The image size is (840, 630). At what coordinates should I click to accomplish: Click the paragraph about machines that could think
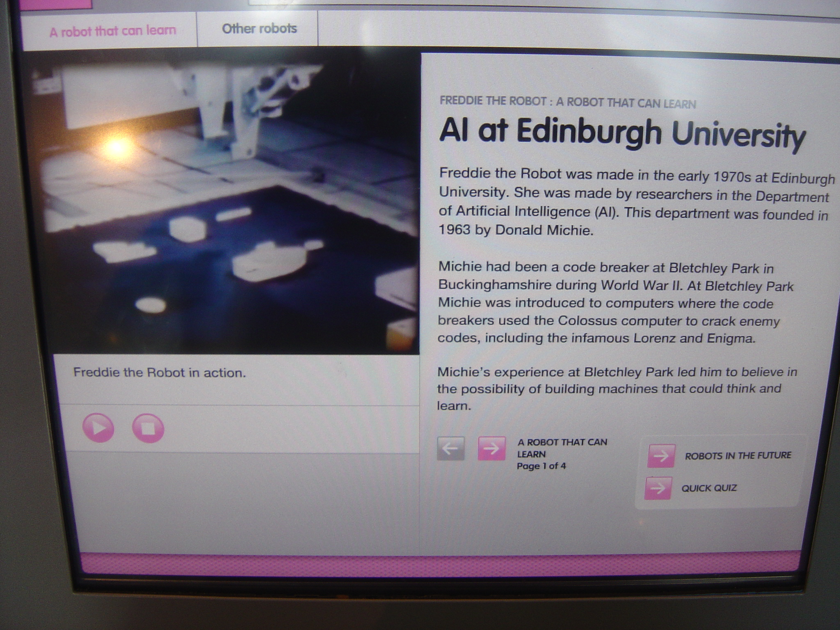pos(617,388)
